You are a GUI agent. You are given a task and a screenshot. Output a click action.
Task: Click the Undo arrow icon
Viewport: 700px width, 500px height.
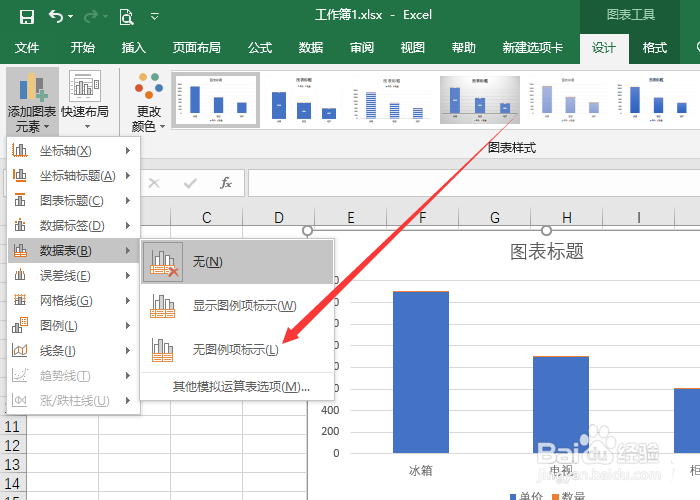[x=56, y=17]
